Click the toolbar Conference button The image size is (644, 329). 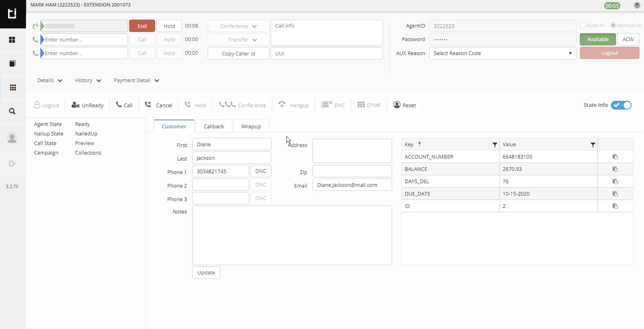pyautogui.click(x=242, y=105)
